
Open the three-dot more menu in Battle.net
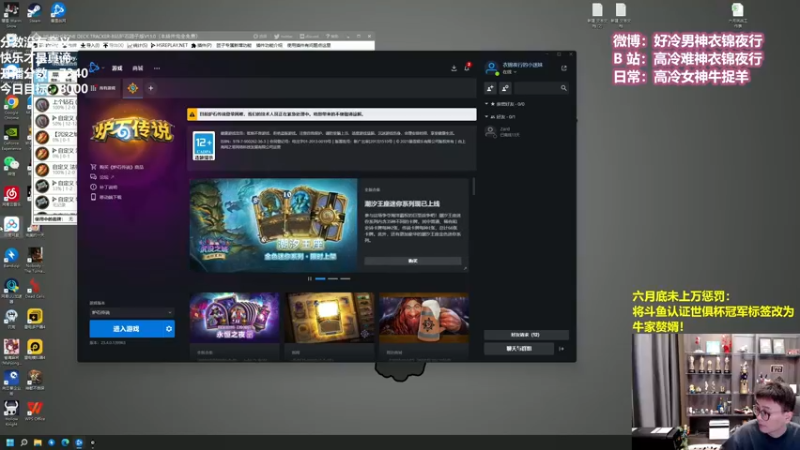(157, 68)
